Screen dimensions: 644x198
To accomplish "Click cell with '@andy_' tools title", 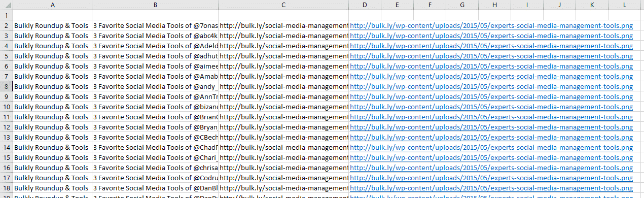I will pos(155,86).
